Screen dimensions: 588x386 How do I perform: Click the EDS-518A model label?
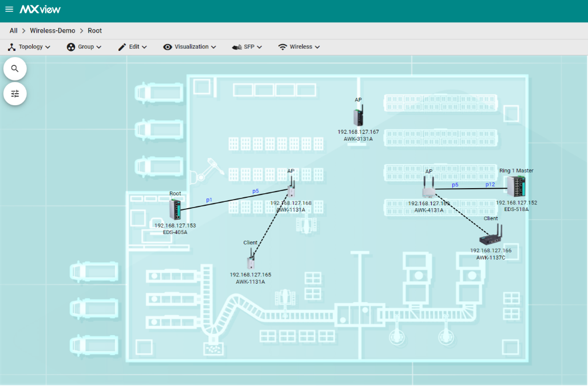pyautogui.click(x=517, y=209)
